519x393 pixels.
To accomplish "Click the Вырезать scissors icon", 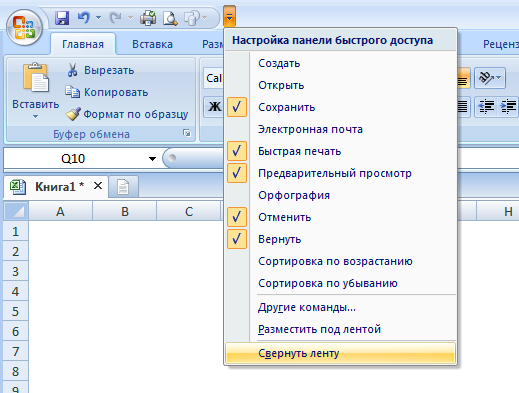I will click(72, 70).
